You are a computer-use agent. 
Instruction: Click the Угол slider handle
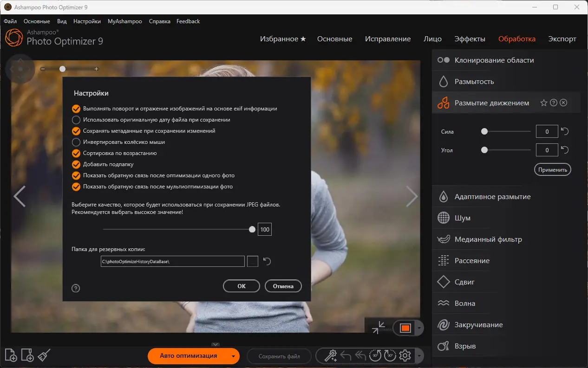[484, 150]
